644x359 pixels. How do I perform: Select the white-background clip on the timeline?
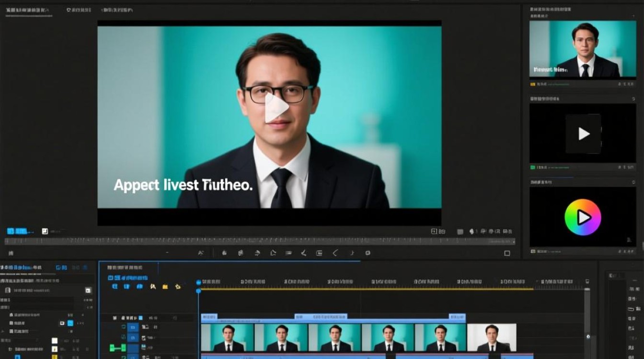click(492, 337)
